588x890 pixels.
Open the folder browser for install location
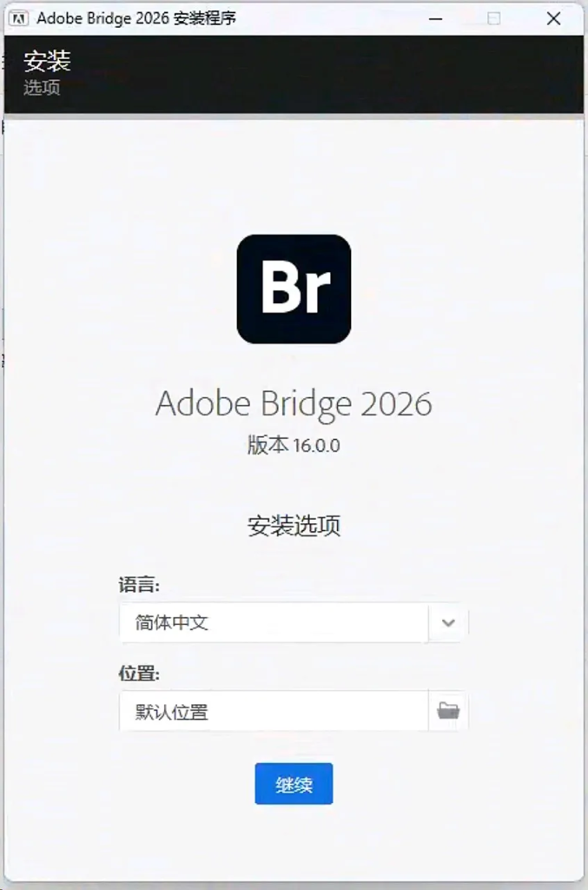pyautogui.click(x=447, y=710)
